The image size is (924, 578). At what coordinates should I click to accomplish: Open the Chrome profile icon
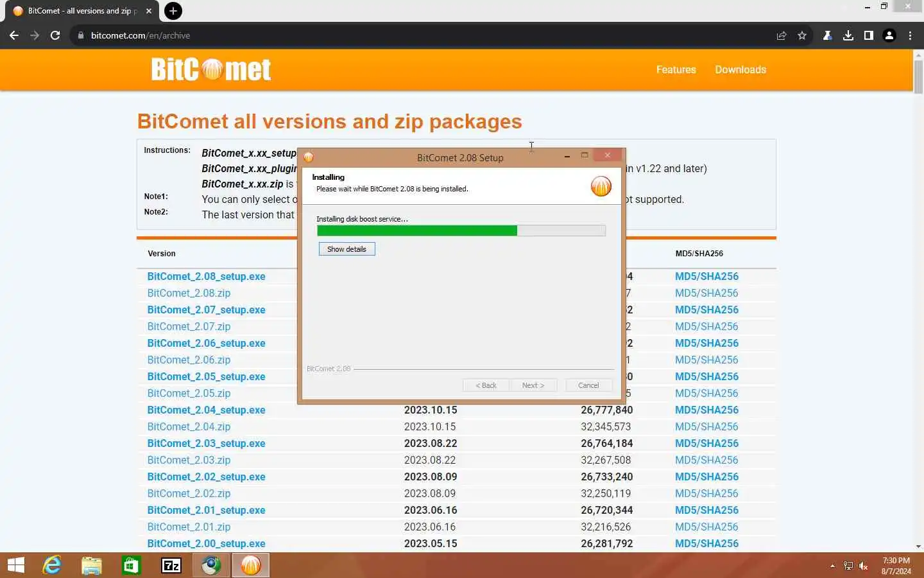coord(889,35)
